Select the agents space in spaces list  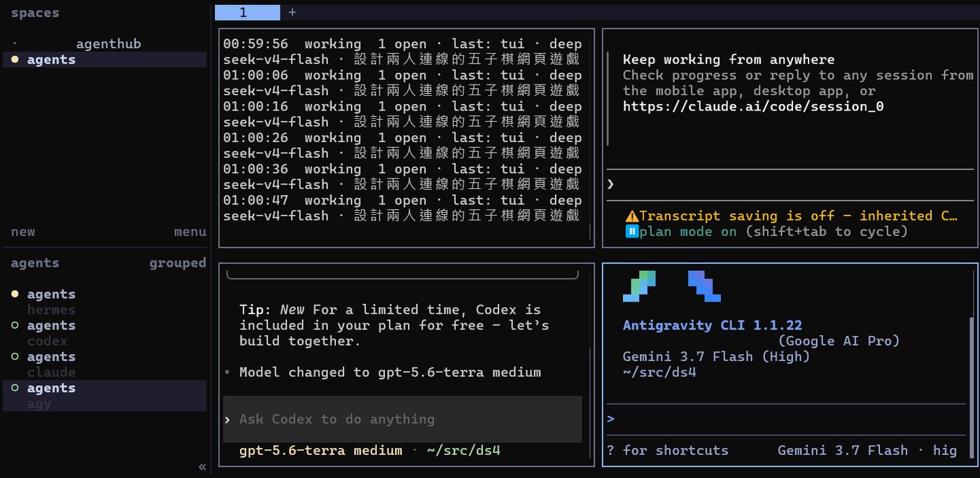click(x=105, y=59)
